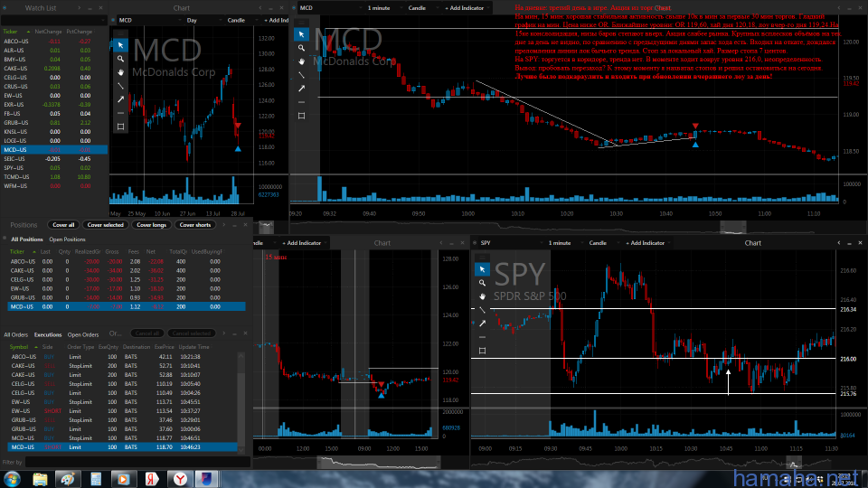The image size is (868, 488).
Task: Select rectangle tool in MCD 1 minute chart
Action: pos(301,116)
